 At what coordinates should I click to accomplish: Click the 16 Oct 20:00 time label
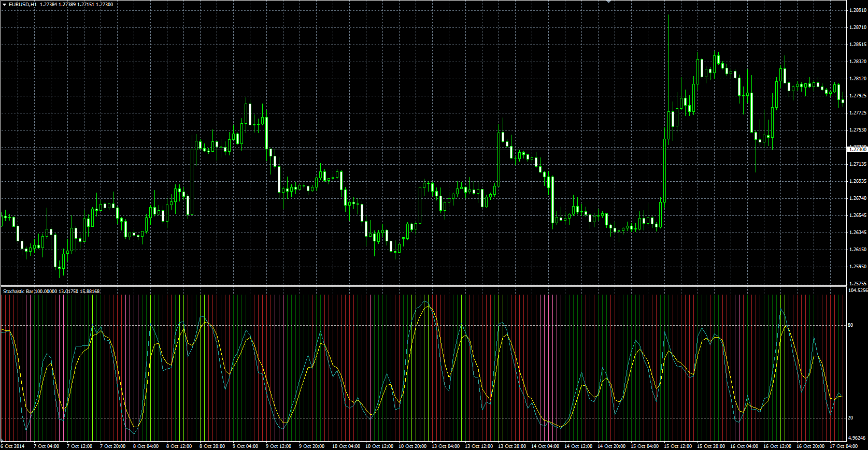(x=810, y=446)
